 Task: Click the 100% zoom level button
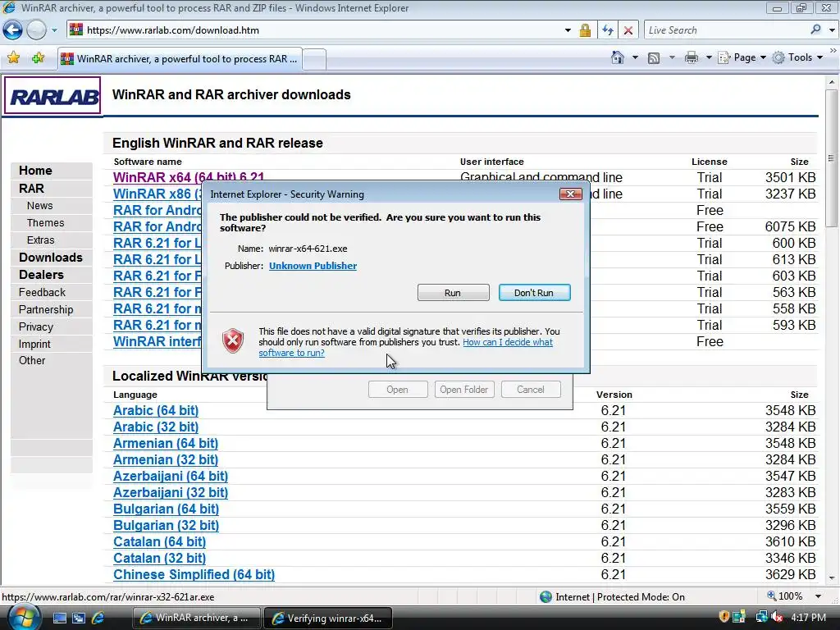(x=785, y=596)
